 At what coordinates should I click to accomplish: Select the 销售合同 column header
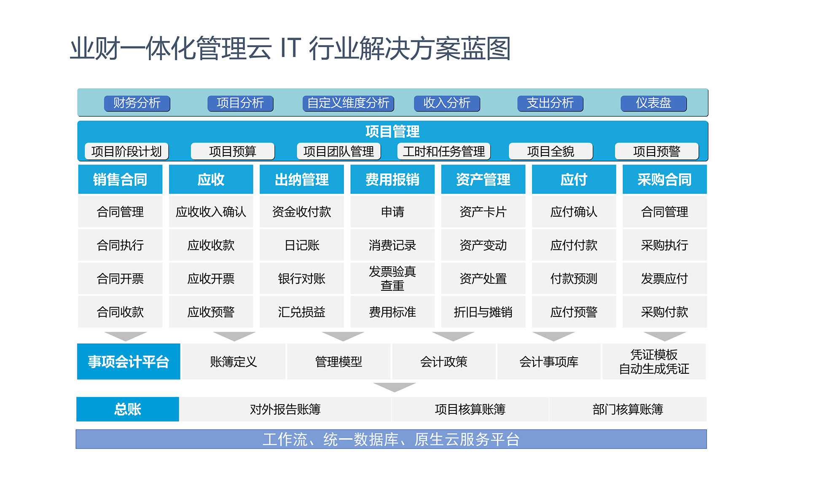[120, 180]
